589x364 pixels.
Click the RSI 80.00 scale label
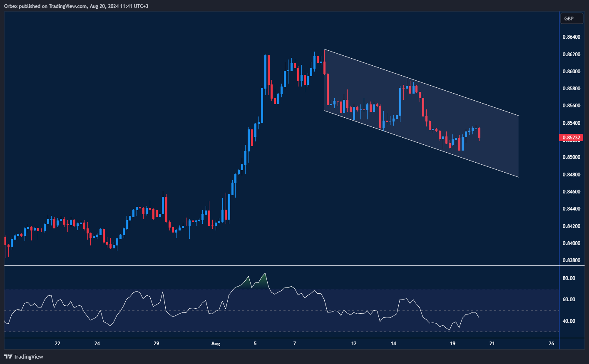[x=569, y=278]
